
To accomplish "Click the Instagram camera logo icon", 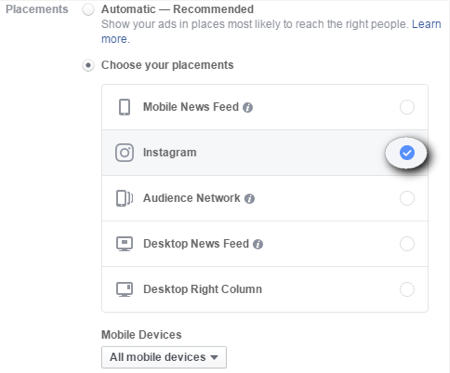I will tap(124, 153).
